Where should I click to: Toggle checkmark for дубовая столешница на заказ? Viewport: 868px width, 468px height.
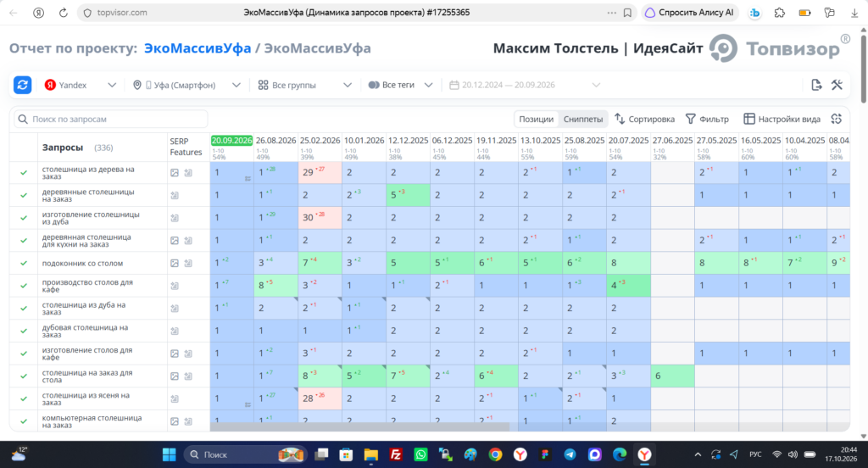click(x=24, y=331)
